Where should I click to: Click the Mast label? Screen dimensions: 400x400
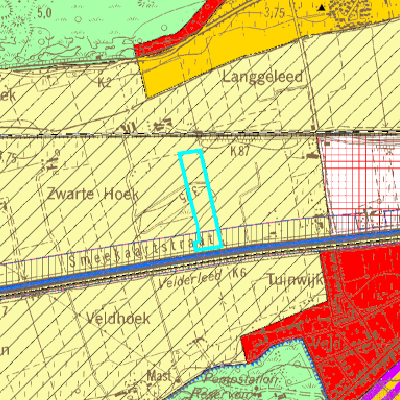pyautogui.click(x=159, y=376)
